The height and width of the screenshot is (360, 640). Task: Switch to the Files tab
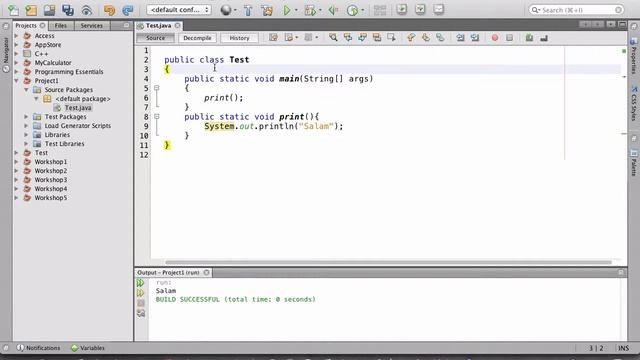(60, 25)
